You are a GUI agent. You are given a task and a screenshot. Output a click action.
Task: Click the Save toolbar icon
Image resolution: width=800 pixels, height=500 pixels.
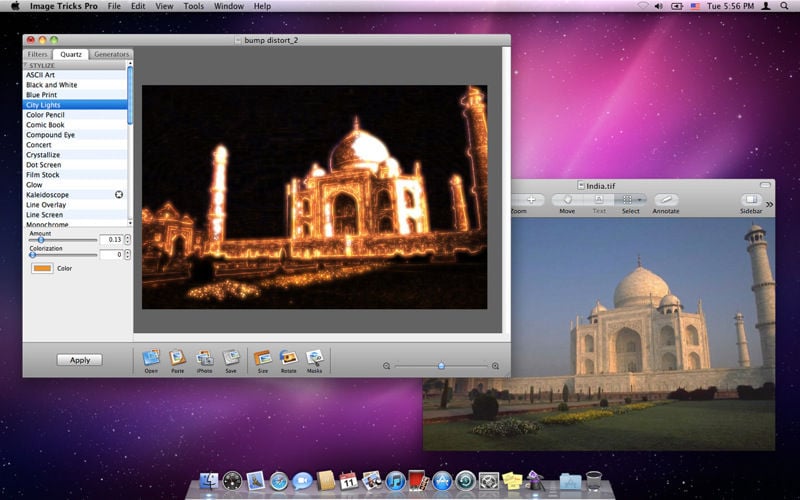pos(231,357)
